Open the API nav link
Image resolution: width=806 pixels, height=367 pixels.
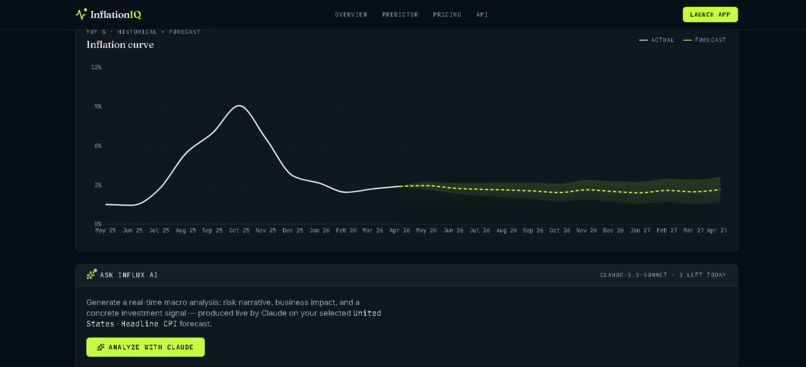482,15
